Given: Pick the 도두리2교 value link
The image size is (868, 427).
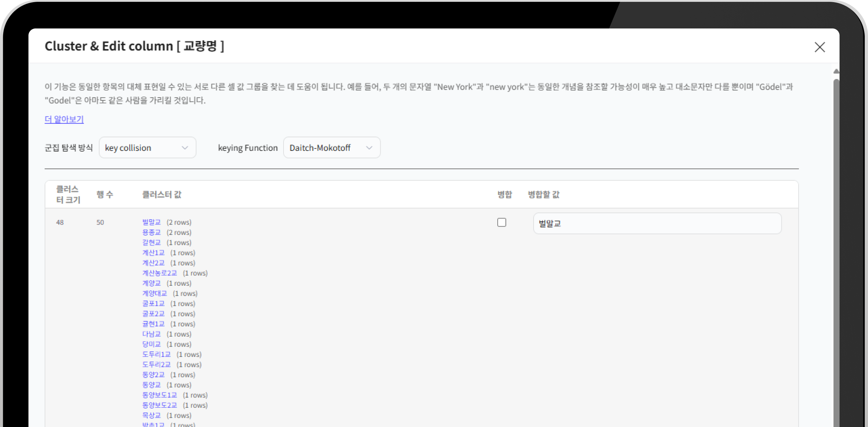Looking at the screenshot, I should tap(157, 365).
